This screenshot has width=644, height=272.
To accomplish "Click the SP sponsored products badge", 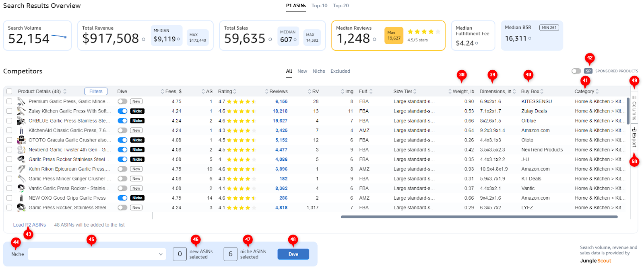I will point(588,71).
